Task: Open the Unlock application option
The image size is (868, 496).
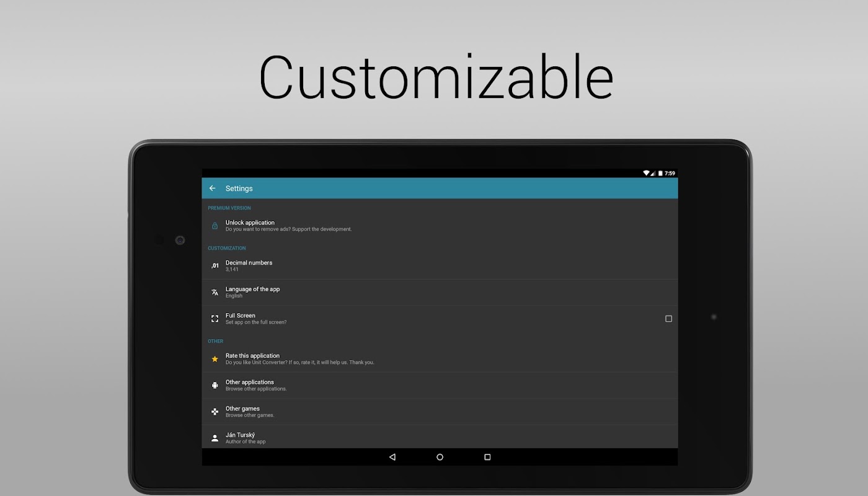Action: click(440, 226)
